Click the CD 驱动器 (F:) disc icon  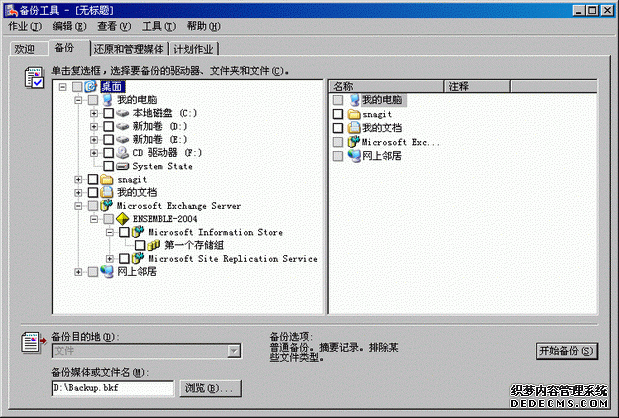[x=123, y=152]
